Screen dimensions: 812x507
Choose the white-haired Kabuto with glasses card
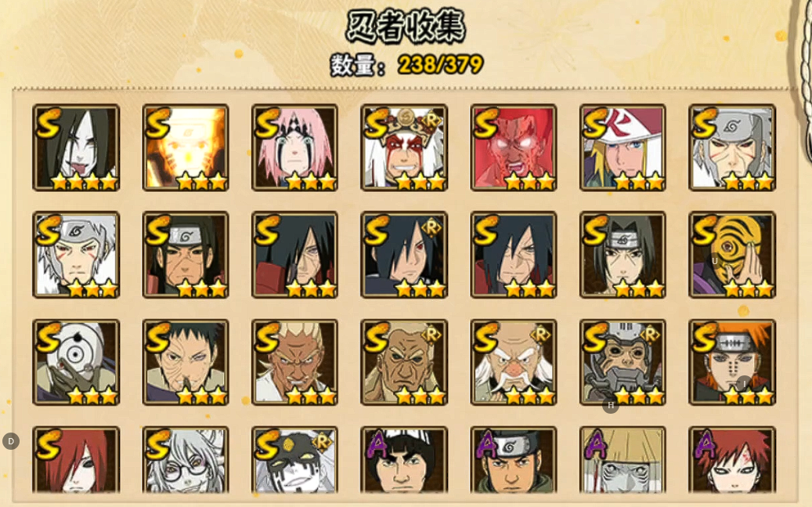click(x=186, y=460)
